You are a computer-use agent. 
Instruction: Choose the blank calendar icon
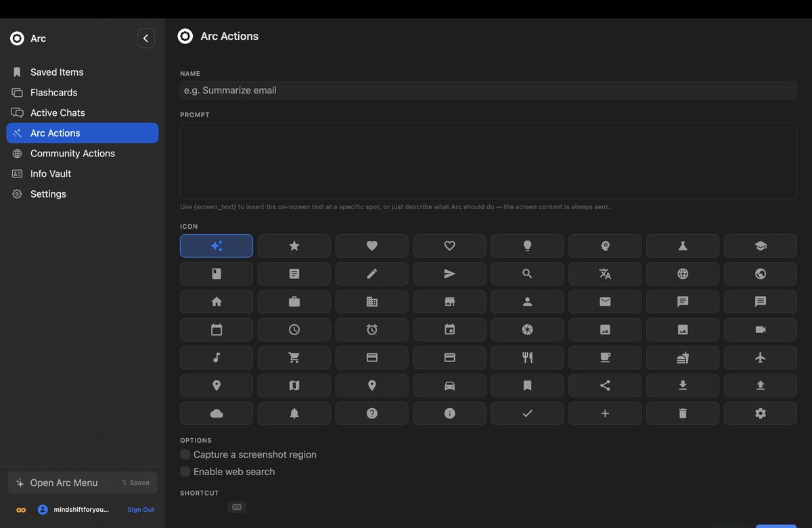pos(217,330)
